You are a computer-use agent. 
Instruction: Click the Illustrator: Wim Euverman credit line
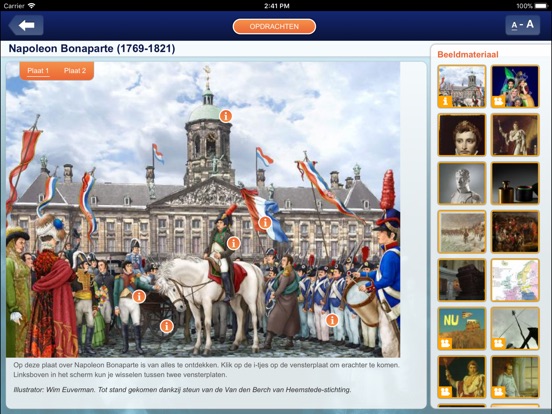182,390
